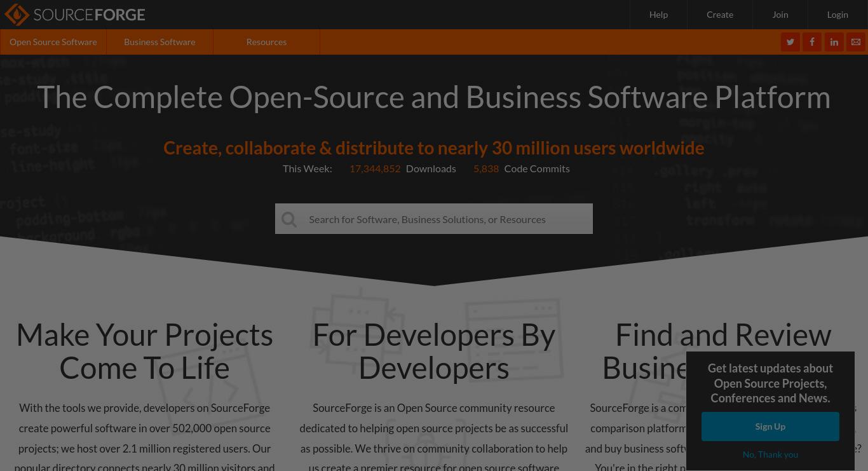Expand the Resources menu
Viewport: 868px width, 471px height.
pyautogui.click(x=266, y=42)
